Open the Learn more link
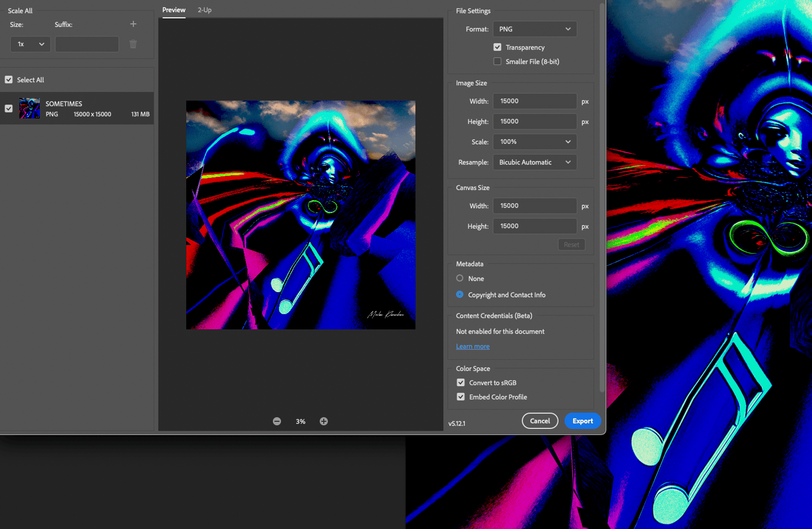This screenshot has height=529, width=812. coord(473,347)
